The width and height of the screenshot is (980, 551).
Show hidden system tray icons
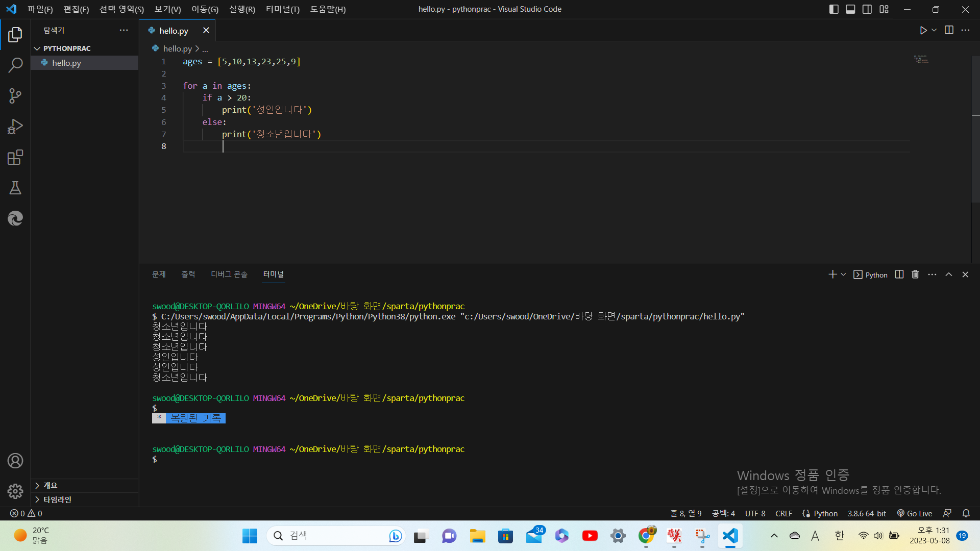pos(774,536)
